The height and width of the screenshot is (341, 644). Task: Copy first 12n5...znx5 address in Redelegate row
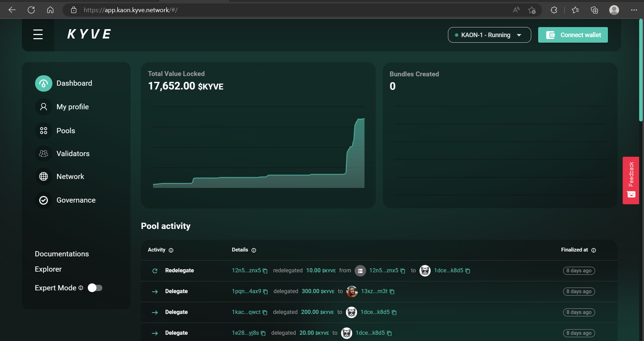pyautogui.click(x=265, y=271)
